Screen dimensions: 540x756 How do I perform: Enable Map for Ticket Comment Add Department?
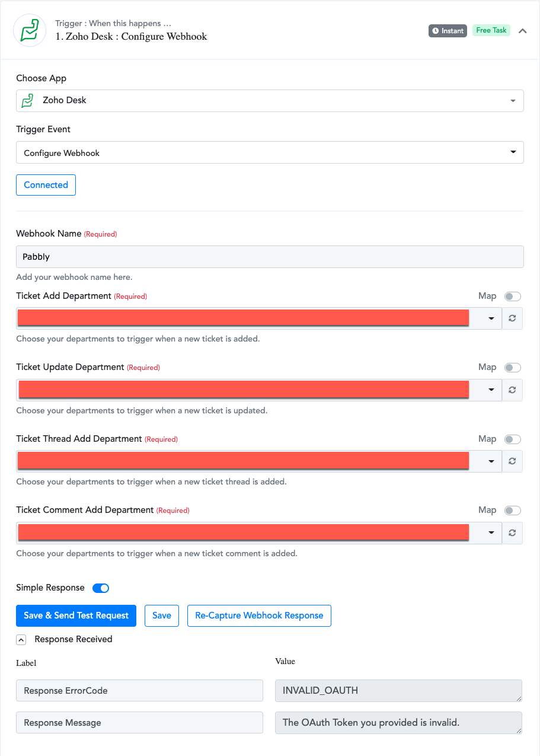click(513, 511)
